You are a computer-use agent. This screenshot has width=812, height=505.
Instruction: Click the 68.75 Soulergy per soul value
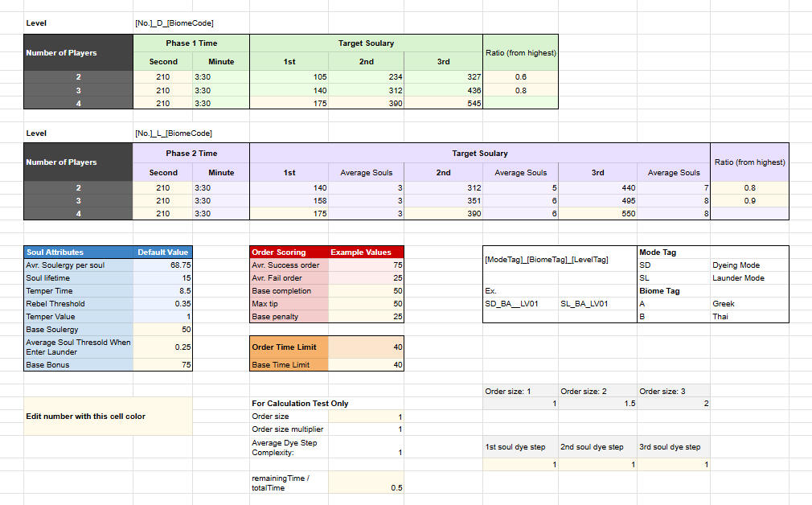pos(162,265)
